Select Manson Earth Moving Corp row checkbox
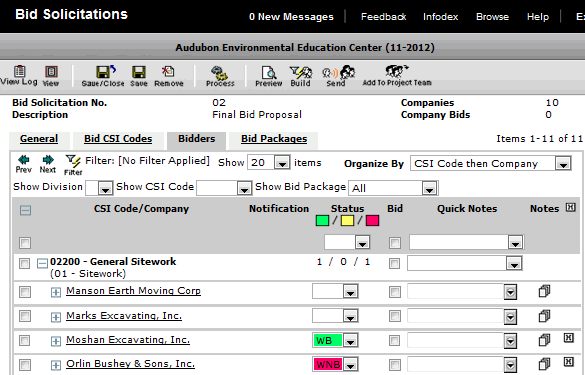The height and width of the screenshot is (375, 585). pyautogui.click(x=25, y=292)
